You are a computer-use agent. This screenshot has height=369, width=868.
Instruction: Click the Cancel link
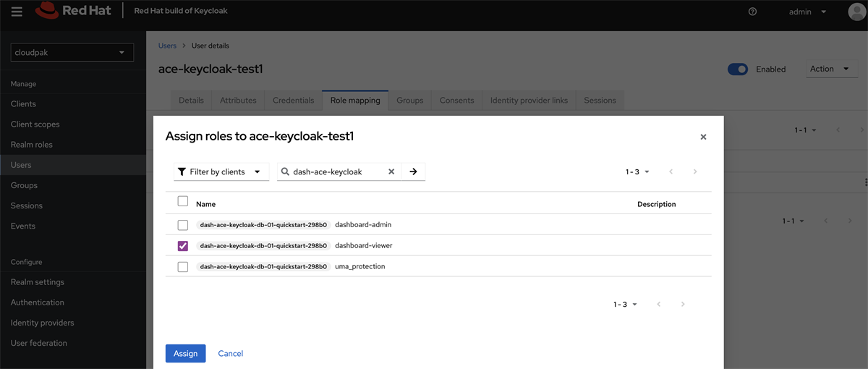(231, 353)
